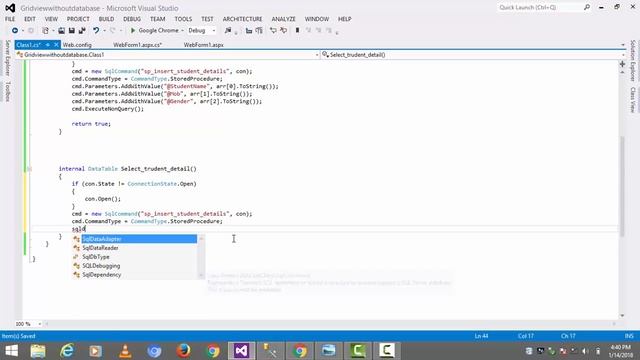640x360 pixels.
Task: Open the TOOLS menu
Action: pyautogui.click(x=183, y=19)
